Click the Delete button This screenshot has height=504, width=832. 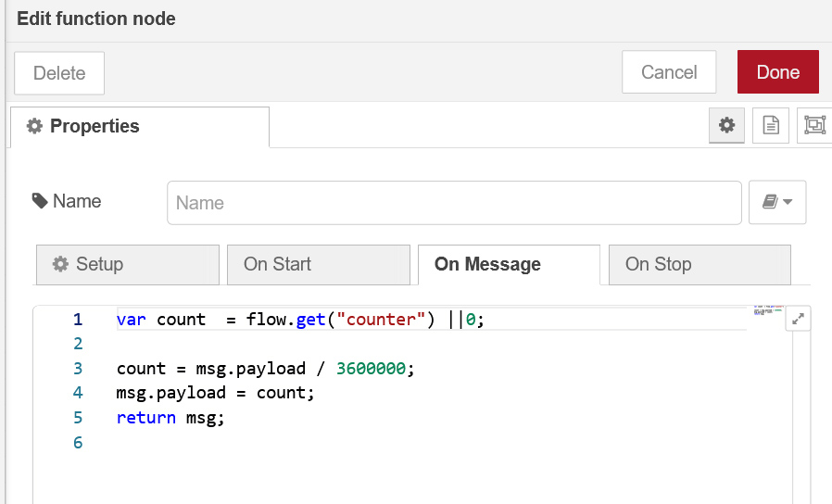click(x=59, y=72)
